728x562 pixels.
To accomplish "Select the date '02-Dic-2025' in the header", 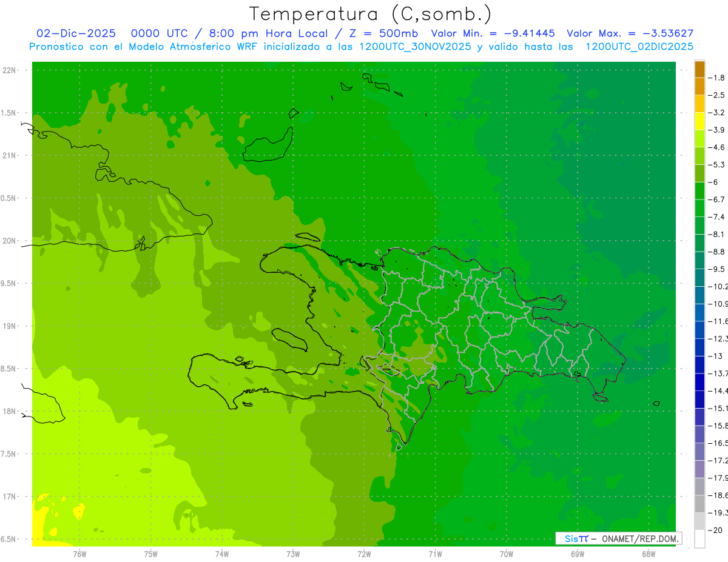I will [76, 33].
